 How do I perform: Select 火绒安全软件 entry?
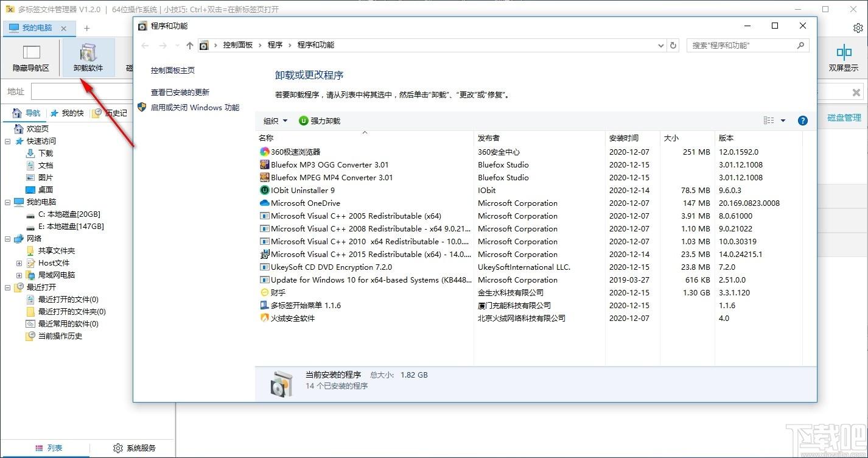click(x=530, y=319)
